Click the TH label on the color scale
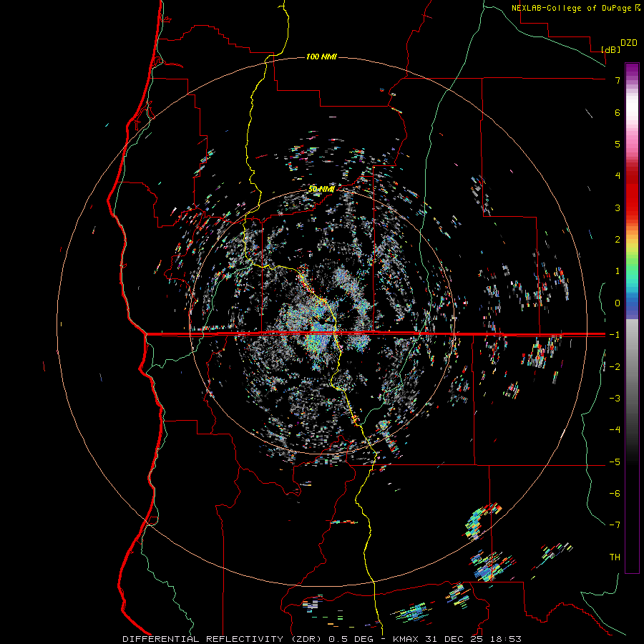This screenshot has width=644, height=644. pos(615,557)
